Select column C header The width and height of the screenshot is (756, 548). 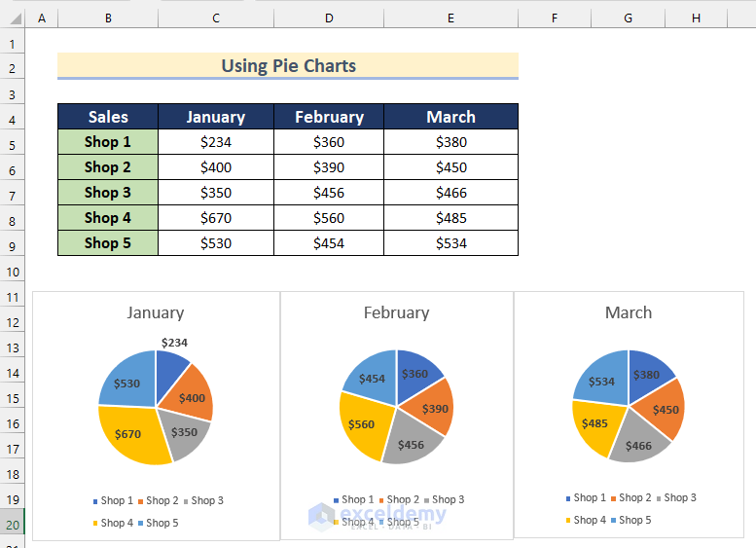pyautogui.click(x=215, y=18)
